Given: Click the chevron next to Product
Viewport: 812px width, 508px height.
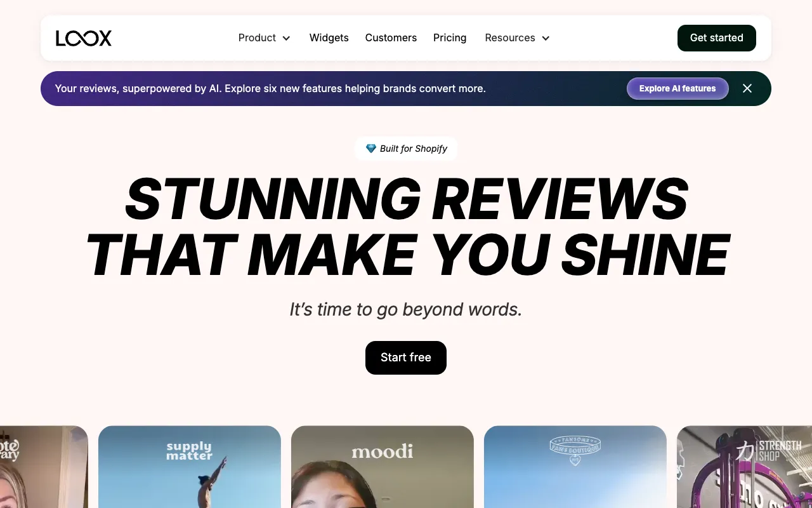Looking at the screenshot, I should (x=287, y=38).
